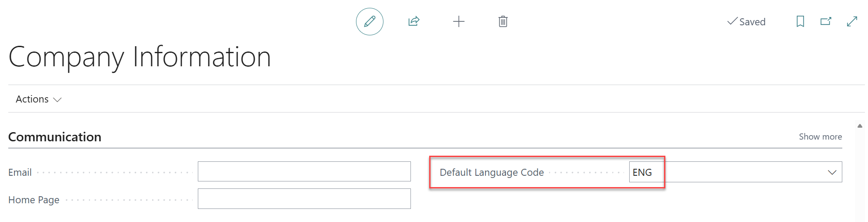This screenshot has height=222, width=868.
Task: Collapse the Communication section header
Action: (x=54, y=137)
